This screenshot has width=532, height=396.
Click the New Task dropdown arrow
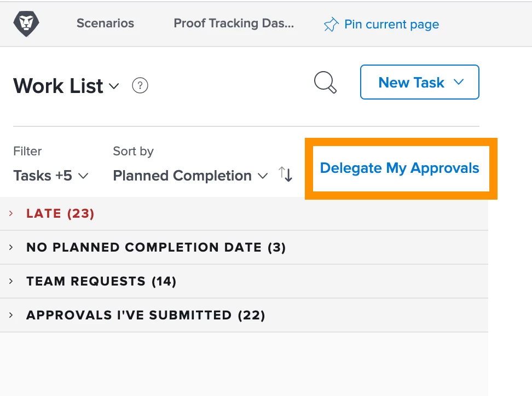pyautogui.click(x=458, y=81)
